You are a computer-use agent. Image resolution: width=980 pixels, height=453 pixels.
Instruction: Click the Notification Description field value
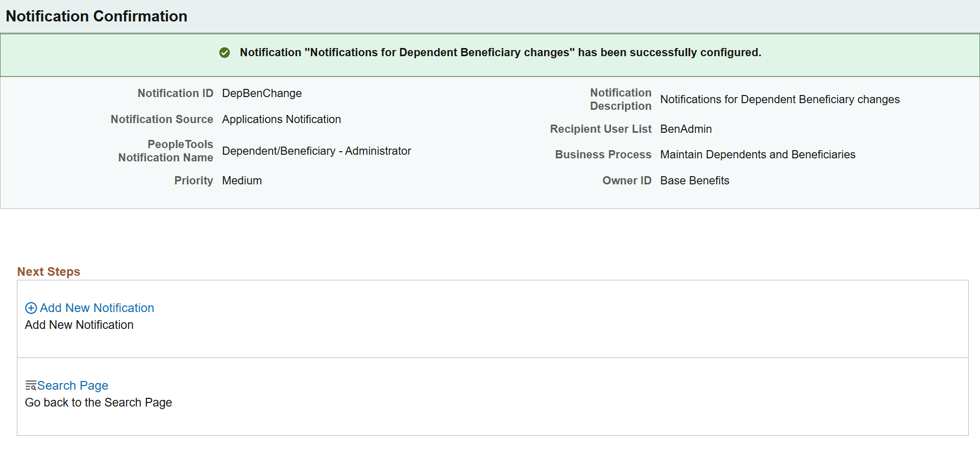[x=779, y=100]
